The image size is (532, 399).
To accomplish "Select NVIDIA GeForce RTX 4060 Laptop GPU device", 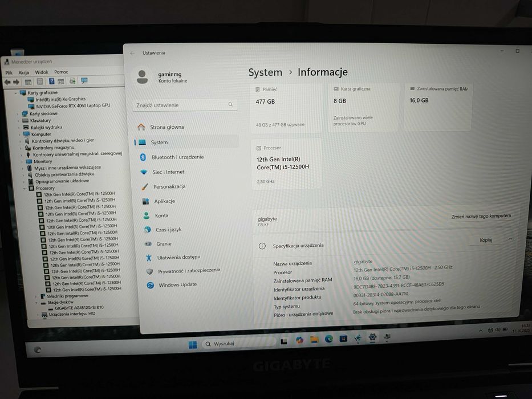I will [73, 105].
